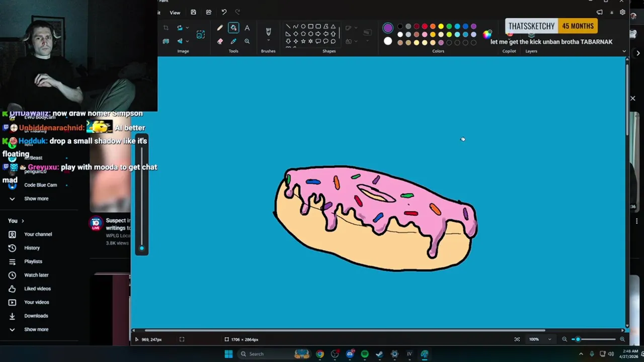Open the 'You' section in YouTube sidebar
Viewport: 644px width, 362px height.
16,221
